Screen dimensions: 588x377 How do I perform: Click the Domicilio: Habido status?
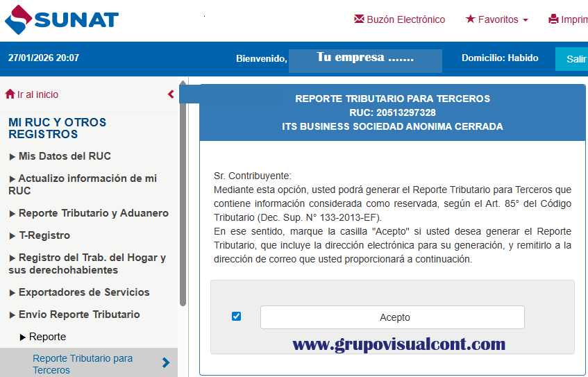coord(500,58)
